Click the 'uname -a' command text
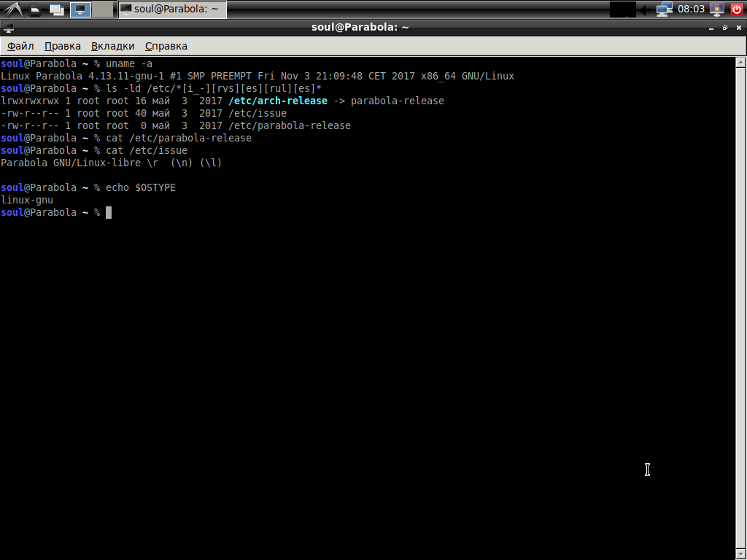This screenshot has width=747, height=560. coord(129,64)
